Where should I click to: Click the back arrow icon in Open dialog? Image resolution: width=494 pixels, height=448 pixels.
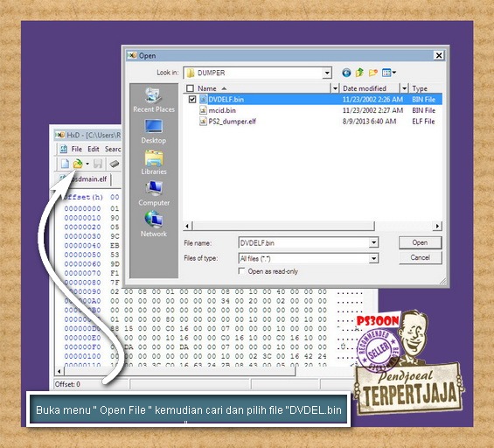[346, 73]
